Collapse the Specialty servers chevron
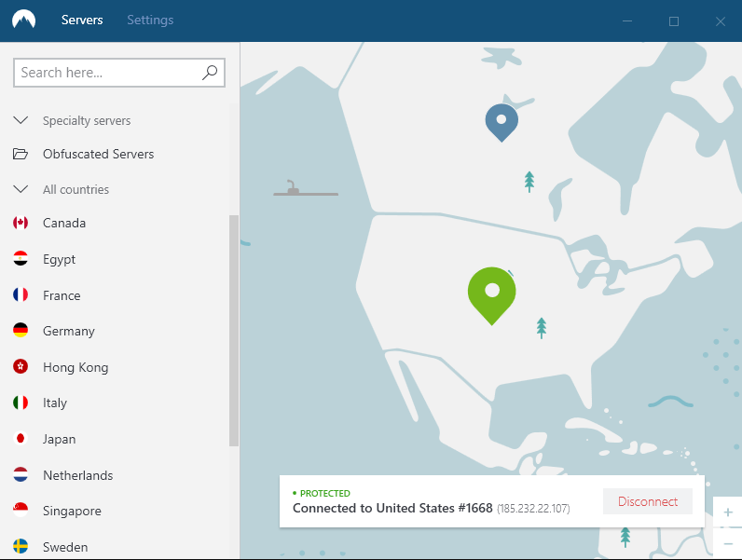 pos(21,120)
